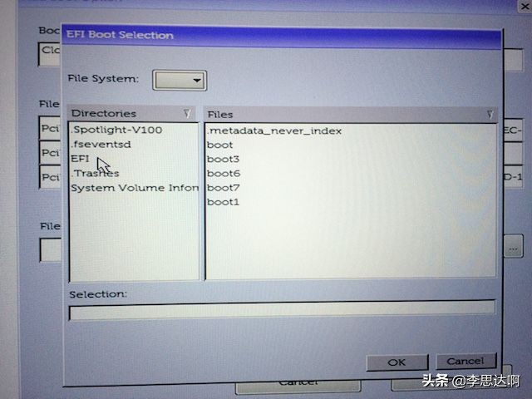This screenshot has height=399, width=532.
Task: Click the Directories column filter icon
Action: [187, 113]
